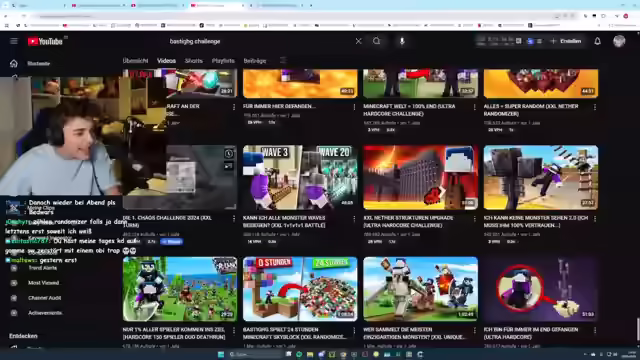Open options menu for Nur 1% Deathrun video
This screenshot has height=360, width=640.
pyautogui.click(x=233, y=330)
